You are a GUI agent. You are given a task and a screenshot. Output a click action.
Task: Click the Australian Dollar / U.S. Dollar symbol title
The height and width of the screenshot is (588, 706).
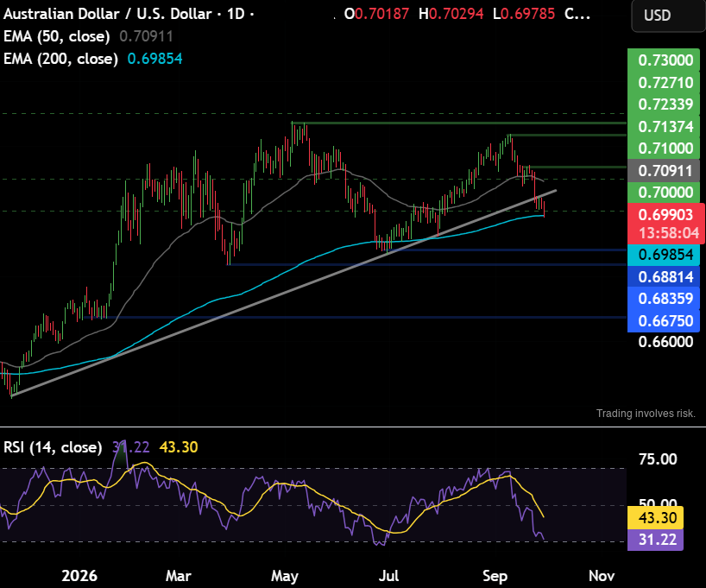click(108, 14)
